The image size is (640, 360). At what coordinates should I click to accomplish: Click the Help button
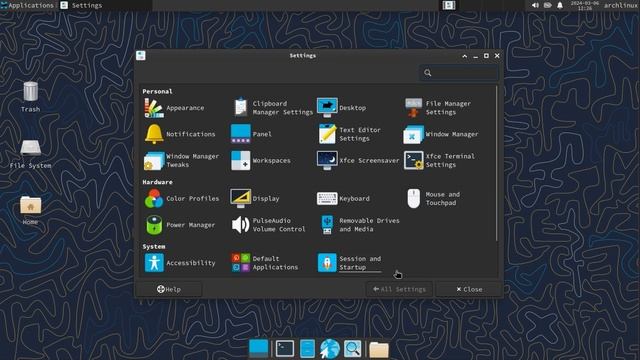point(169,289)
